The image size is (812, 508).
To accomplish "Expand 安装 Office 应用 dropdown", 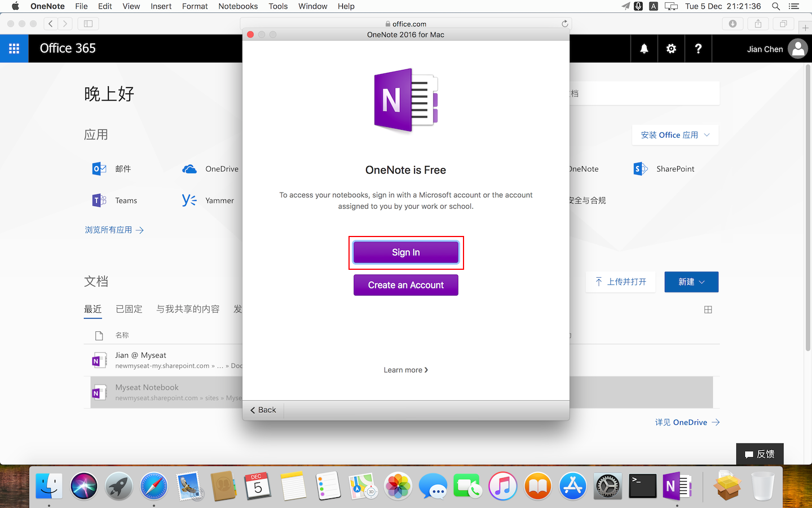I will click(x=675, y=135).
